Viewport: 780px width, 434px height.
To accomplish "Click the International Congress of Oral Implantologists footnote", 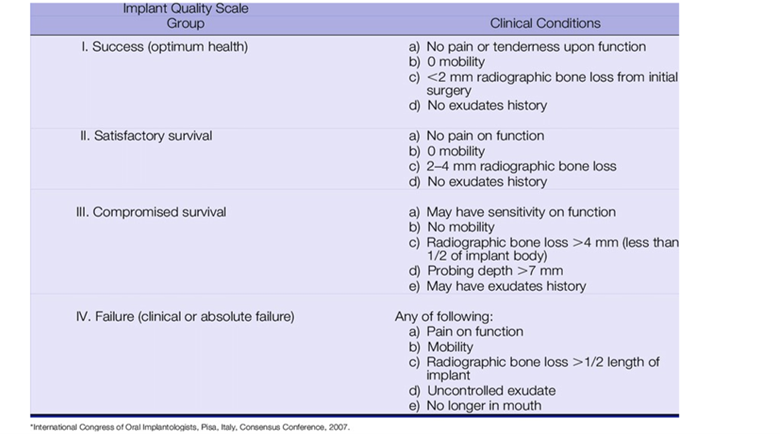I will pyautogui.click(x=190, y=426).
